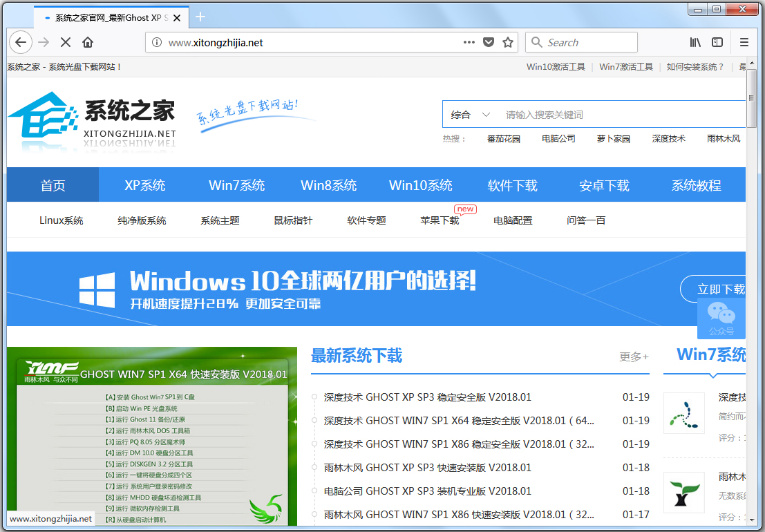Click the Win10激活工具 top link
This screenshot has height=532, width=765.
[x=556, y=67]
